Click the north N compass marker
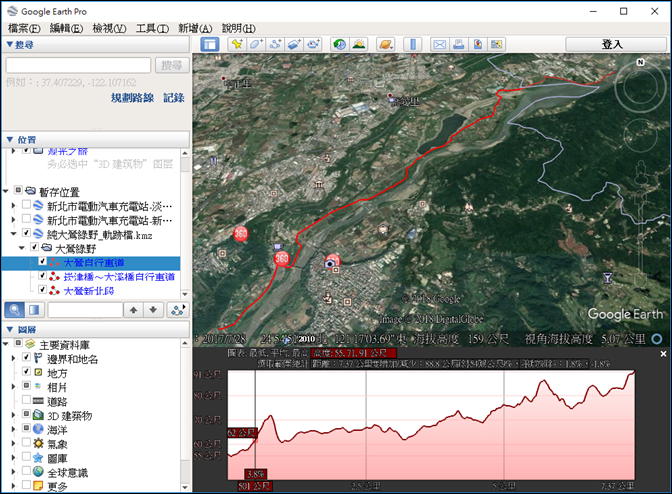Viewport: 672px width, 494px height. pyautogui.click(x=640, y=62)
